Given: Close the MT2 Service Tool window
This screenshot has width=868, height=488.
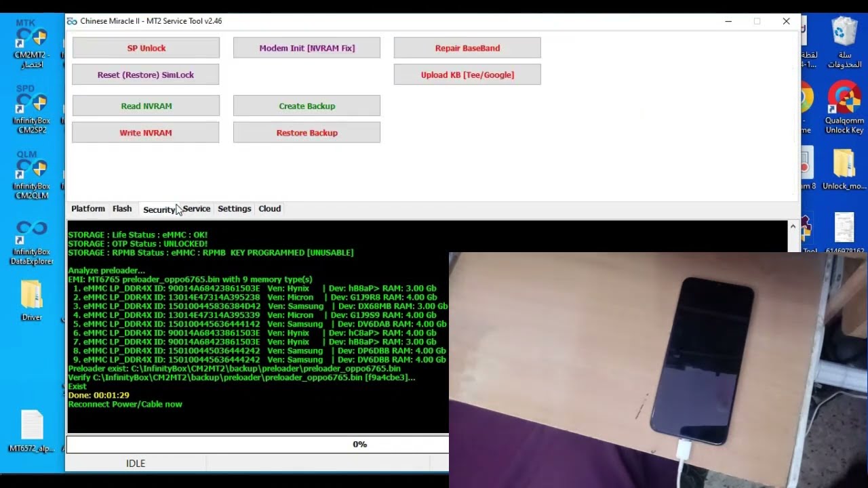Looking at the screenshot, I should coord(786,21).
